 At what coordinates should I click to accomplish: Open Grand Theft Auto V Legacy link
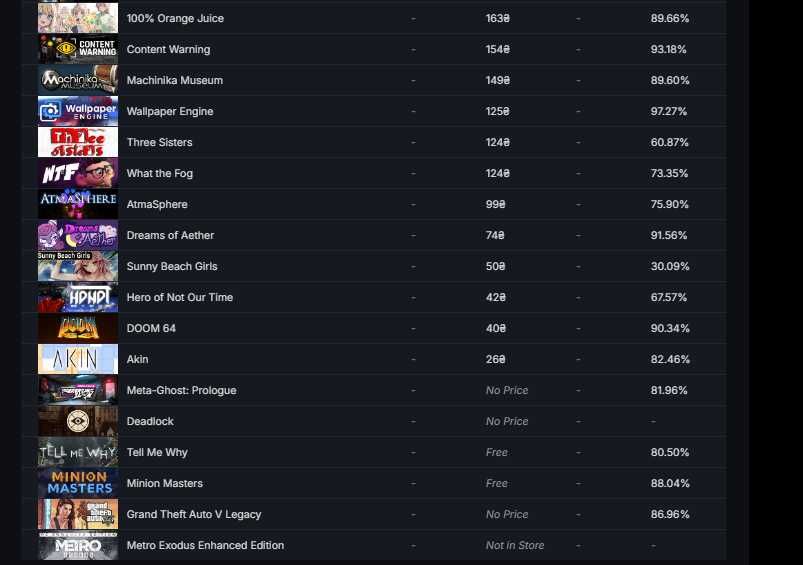(194, 514)
